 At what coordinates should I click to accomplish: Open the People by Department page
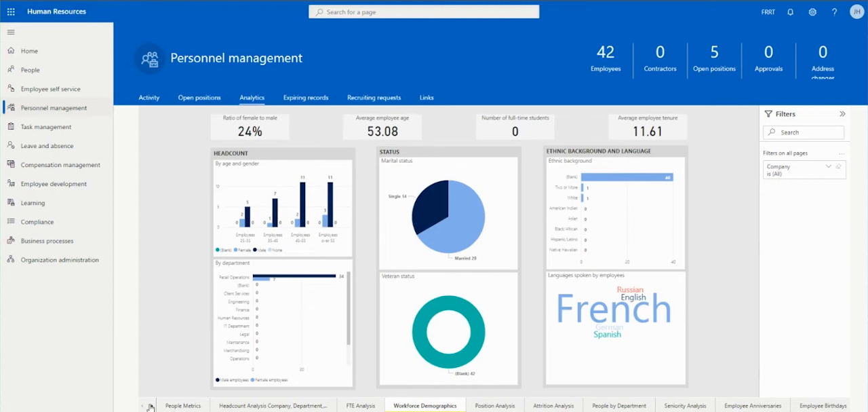(619, 406)
